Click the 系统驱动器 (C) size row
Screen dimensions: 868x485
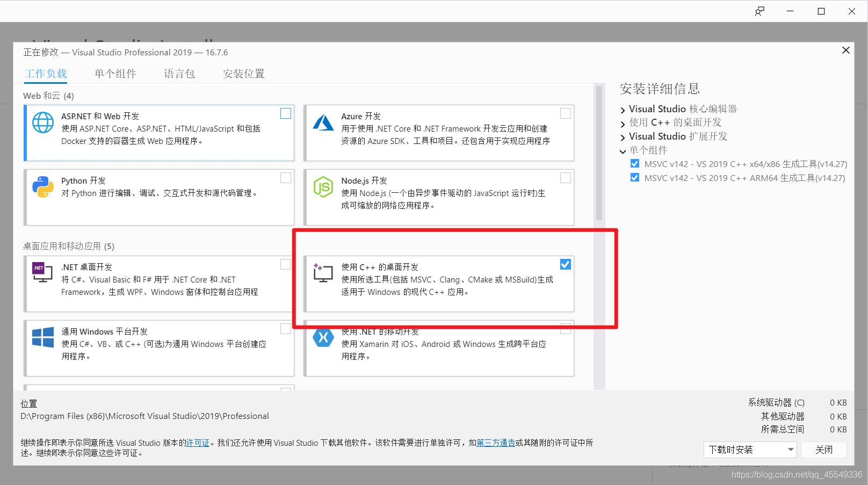pos(797,403)
